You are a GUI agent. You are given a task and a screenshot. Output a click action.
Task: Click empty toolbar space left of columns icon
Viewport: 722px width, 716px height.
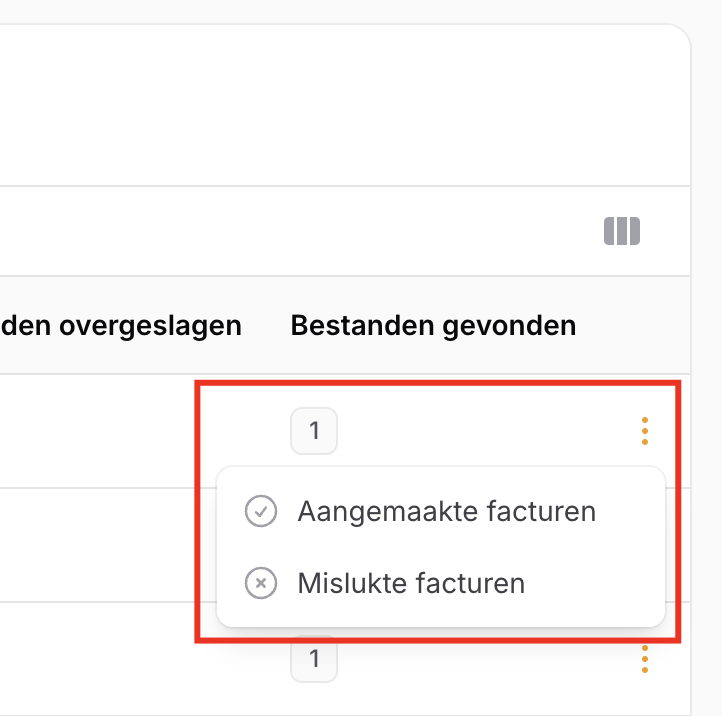coord(300,231)
